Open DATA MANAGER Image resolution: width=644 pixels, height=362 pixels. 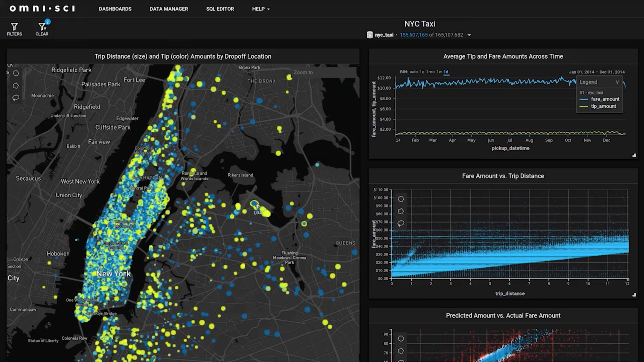(169, 9)
